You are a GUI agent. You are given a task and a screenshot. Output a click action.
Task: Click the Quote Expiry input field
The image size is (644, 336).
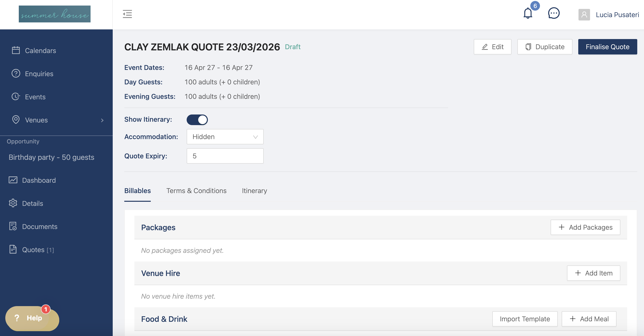point(225,156)
